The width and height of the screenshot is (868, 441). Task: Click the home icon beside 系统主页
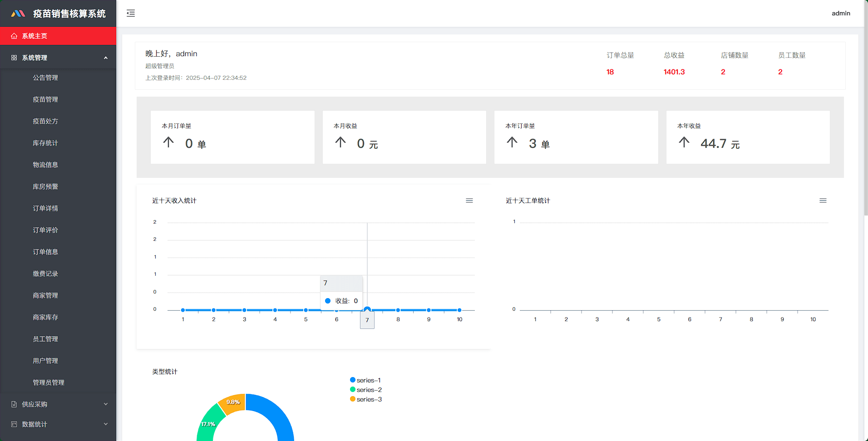tap(14, 36)
